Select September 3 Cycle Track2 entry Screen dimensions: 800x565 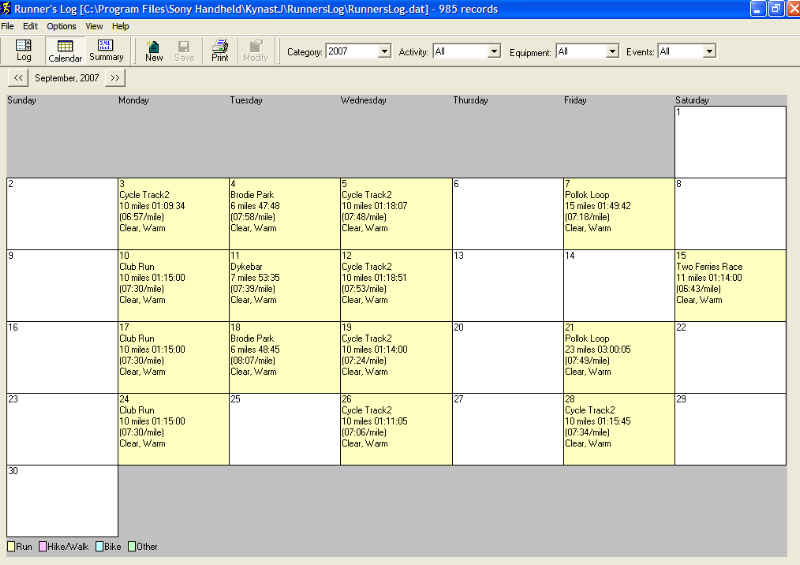[173, 214]
